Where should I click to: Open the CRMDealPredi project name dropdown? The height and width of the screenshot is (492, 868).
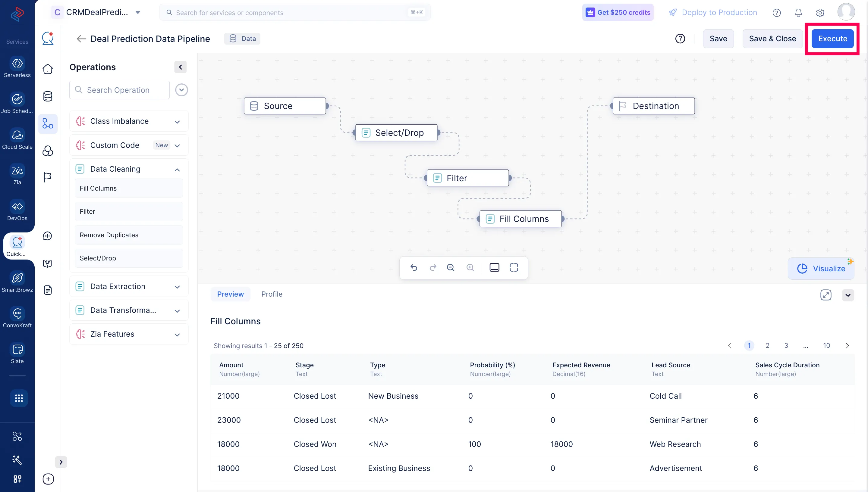[138, 12]
